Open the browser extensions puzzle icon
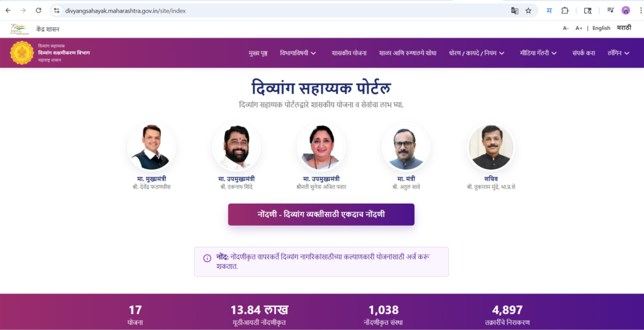This screenshot has width=644, height=330. 565,11
